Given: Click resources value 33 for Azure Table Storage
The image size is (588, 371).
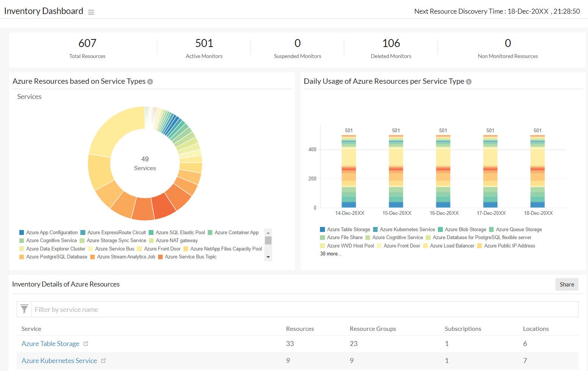Looking at the screenshot, I should pos(290,344).
